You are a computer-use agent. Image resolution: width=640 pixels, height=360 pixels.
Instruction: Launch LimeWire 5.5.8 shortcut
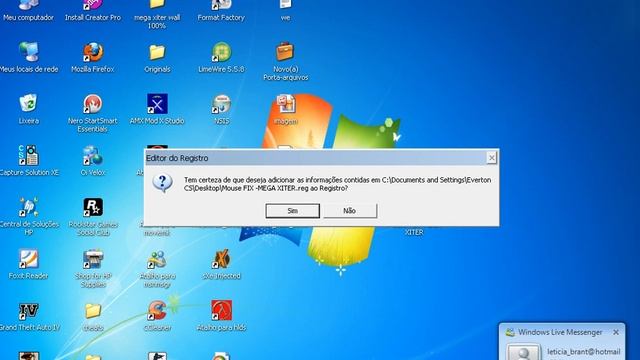(x=221, y=57)
